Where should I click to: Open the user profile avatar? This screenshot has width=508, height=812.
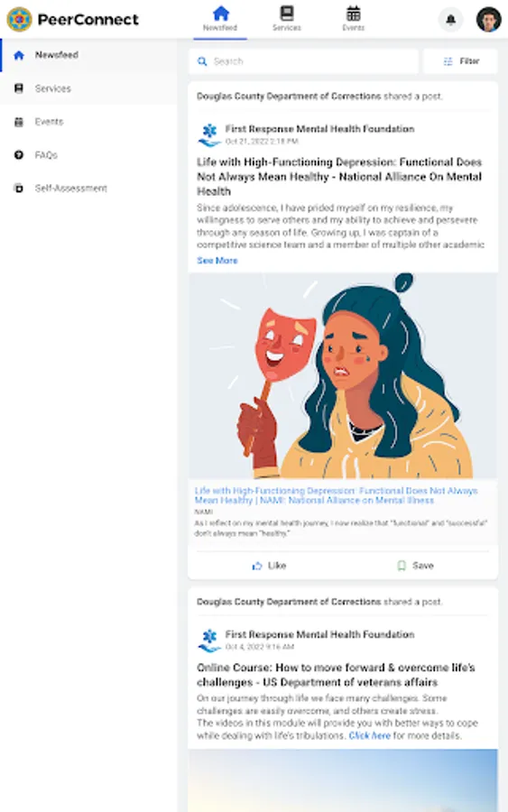click(488, 20)
